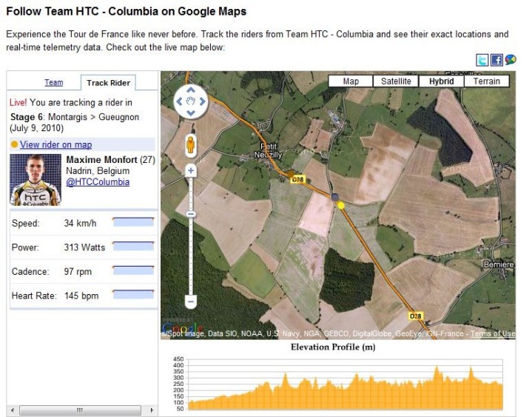Pan the map down with arrow
Screen dimensions: 532x417
point(191,113)
